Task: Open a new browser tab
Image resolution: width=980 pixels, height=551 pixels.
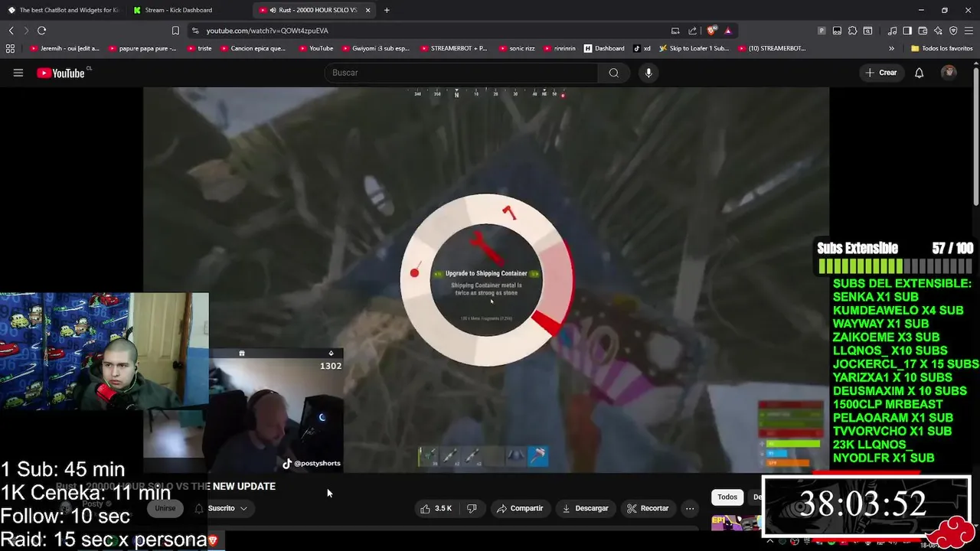Action: pos(387,10)
